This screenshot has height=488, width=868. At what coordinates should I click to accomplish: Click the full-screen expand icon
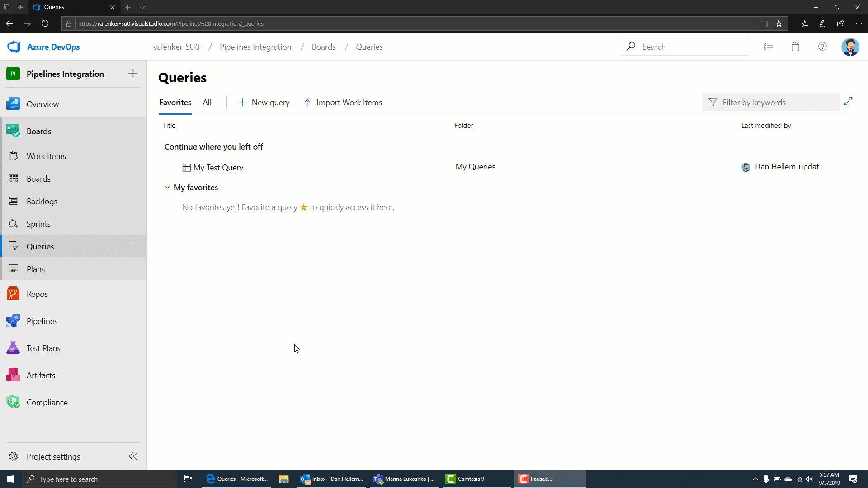coord(848,101)
